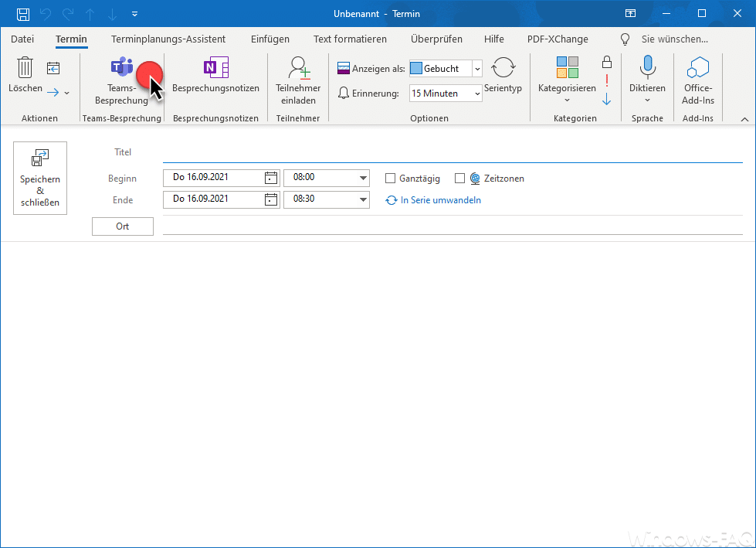
Task: Go to previous item with up arrow
Action: 90,14
